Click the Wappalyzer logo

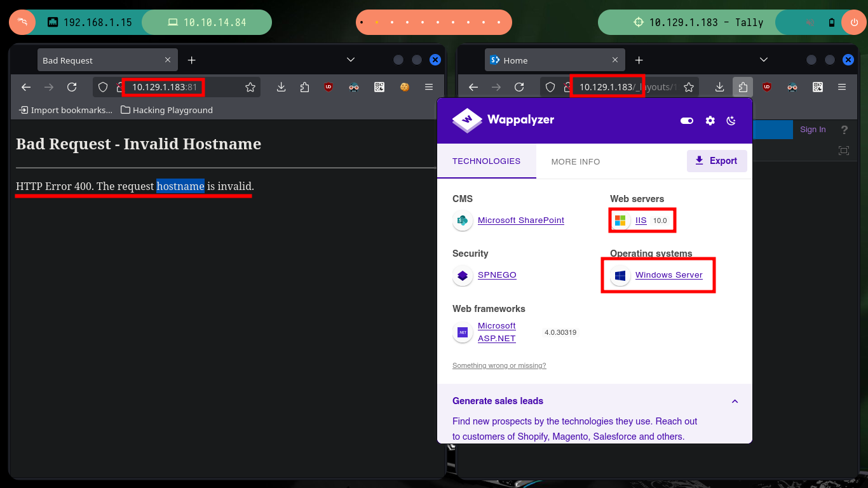[503, 119]
